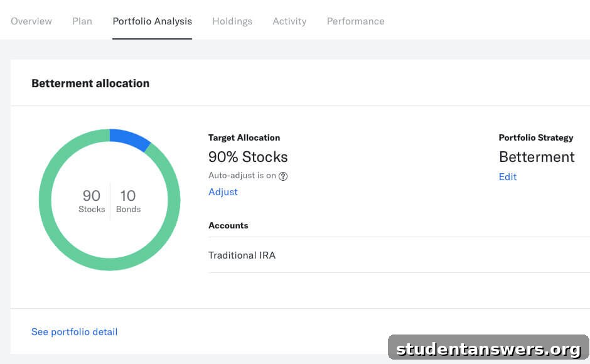590x364 pixels.
Task: Click Edit under Portfolio Strategy
Action: 508,176
